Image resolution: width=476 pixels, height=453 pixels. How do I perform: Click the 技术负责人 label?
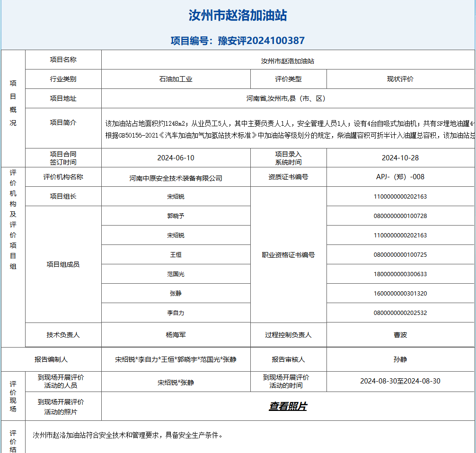[x=63, y=335]
